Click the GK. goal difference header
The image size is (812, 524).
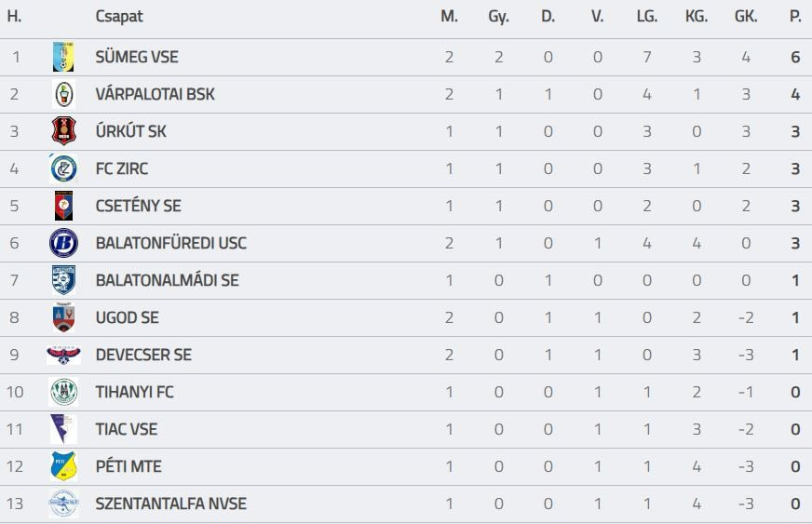pos(745,17)
